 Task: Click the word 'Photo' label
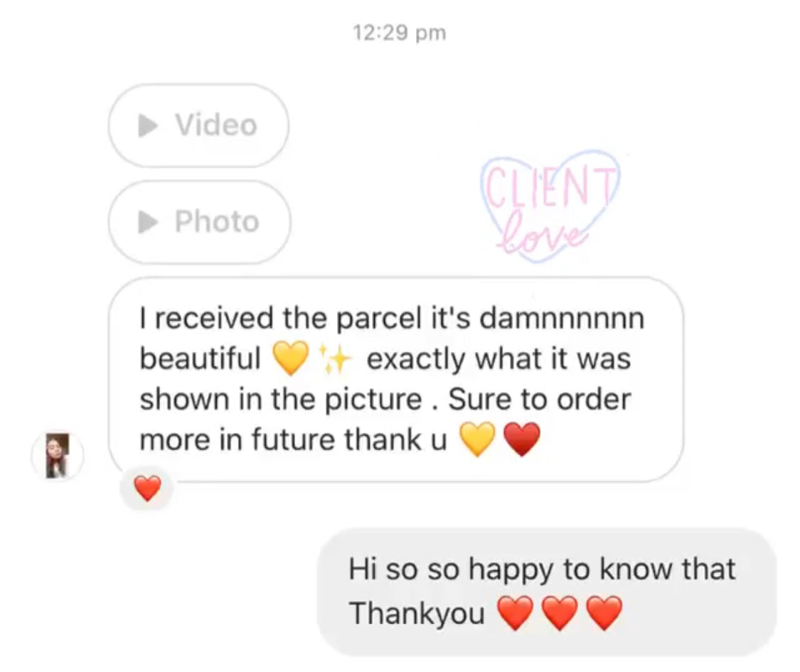point(218,221)
